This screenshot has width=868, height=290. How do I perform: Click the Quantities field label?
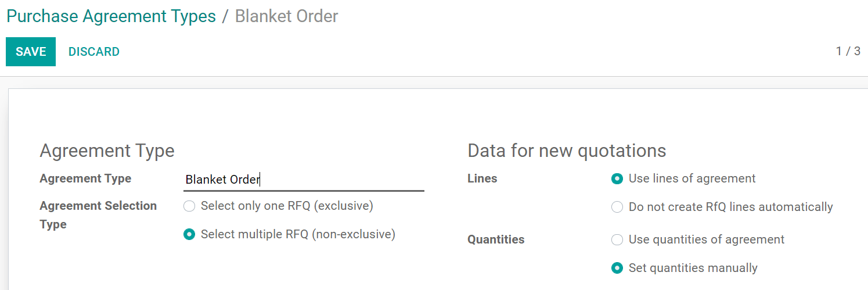(x=495, y=239)
